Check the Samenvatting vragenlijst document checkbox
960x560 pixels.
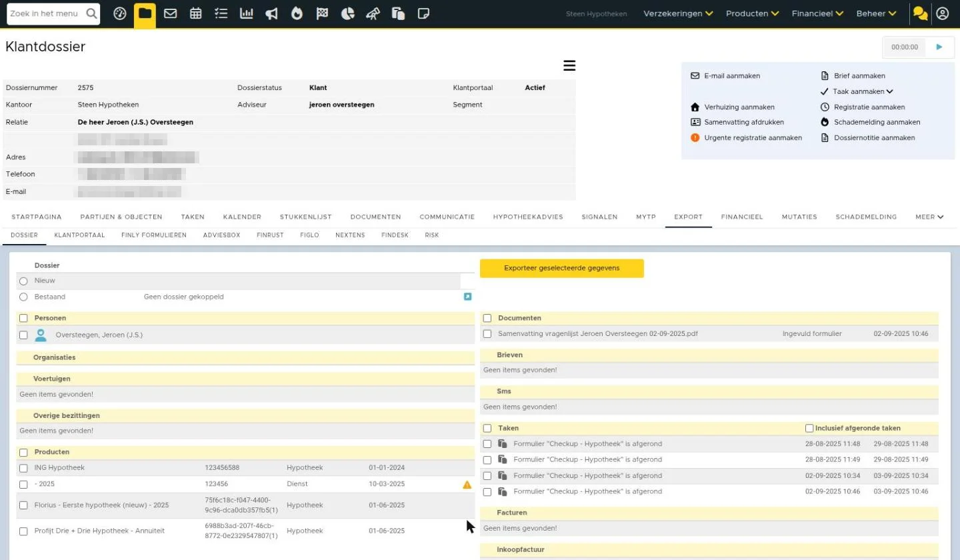pyautogui.click(x=487, y=333)
